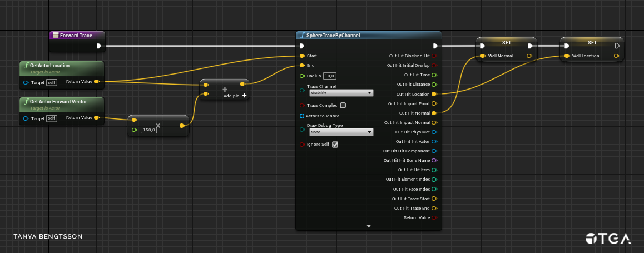644x253 pixels.
Task: Click Out Hit Trace End pin
Action: click(x=434, y=208)
